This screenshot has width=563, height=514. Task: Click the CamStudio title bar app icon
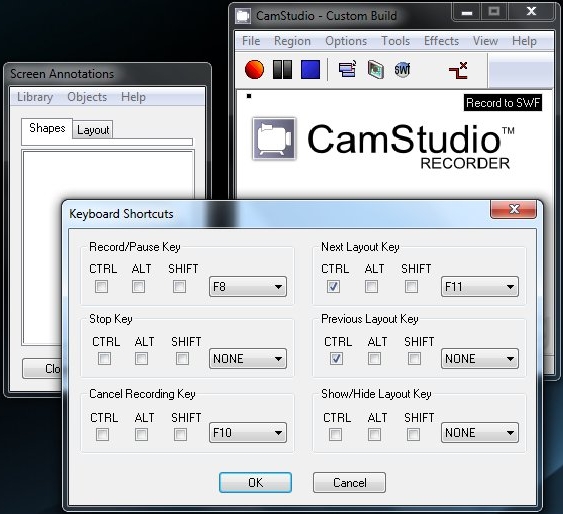243,16
